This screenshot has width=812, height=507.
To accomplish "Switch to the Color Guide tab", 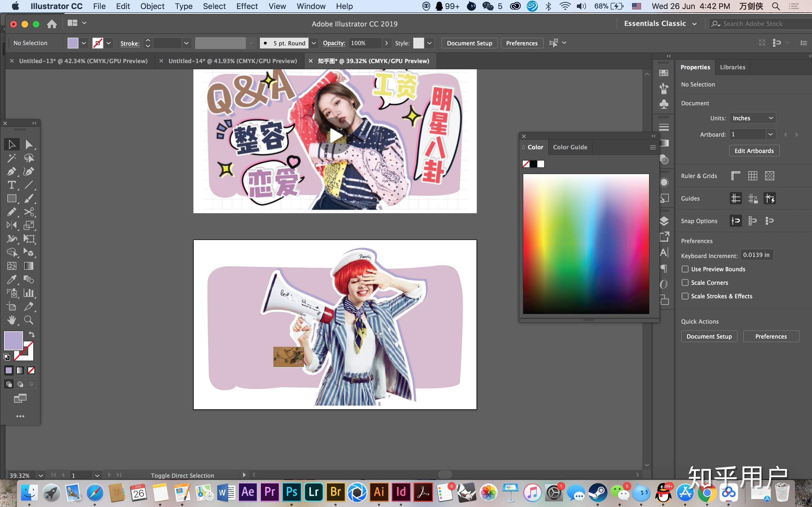I will pos(570,147).
